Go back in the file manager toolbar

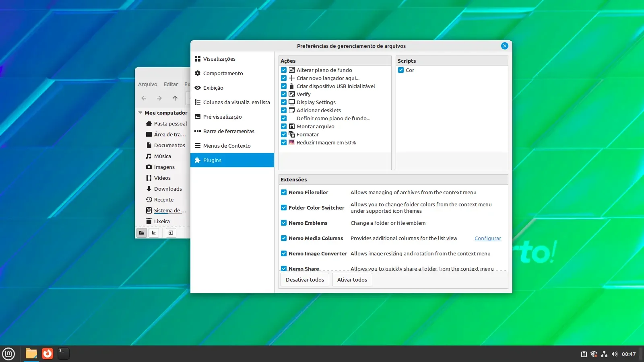[x=144, y=98]
